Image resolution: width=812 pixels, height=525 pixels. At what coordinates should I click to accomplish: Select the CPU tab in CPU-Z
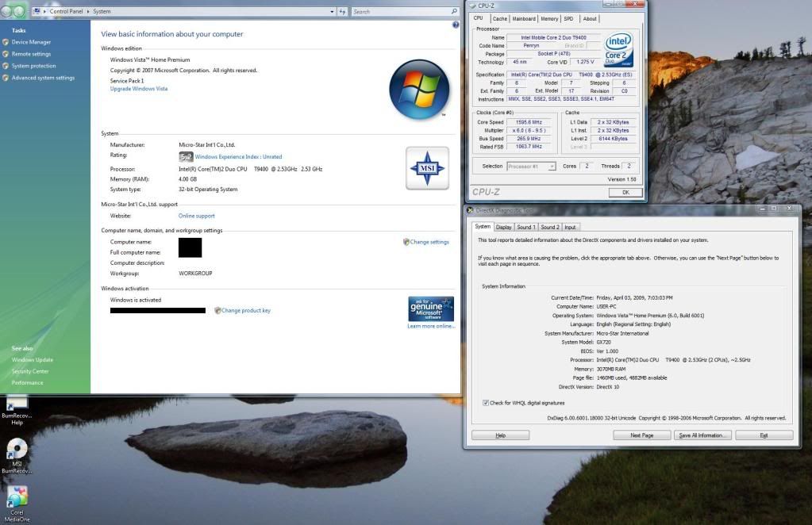(x=479, y=18)
